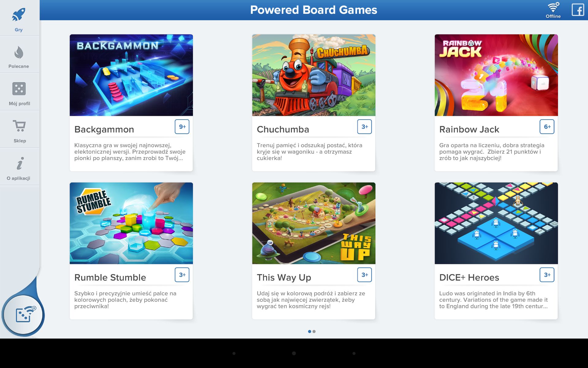Open the Gry rocket icon

tap(19, 15)
